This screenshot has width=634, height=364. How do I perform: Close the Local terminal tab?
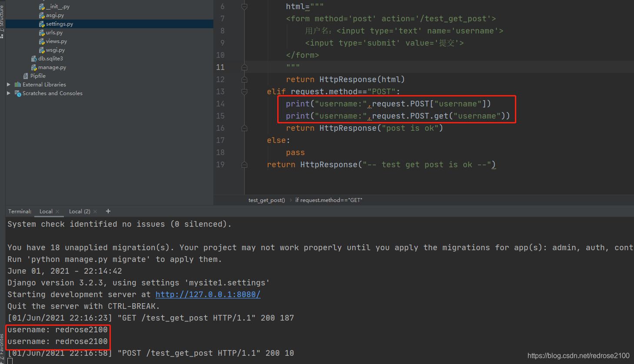[57, 212]
